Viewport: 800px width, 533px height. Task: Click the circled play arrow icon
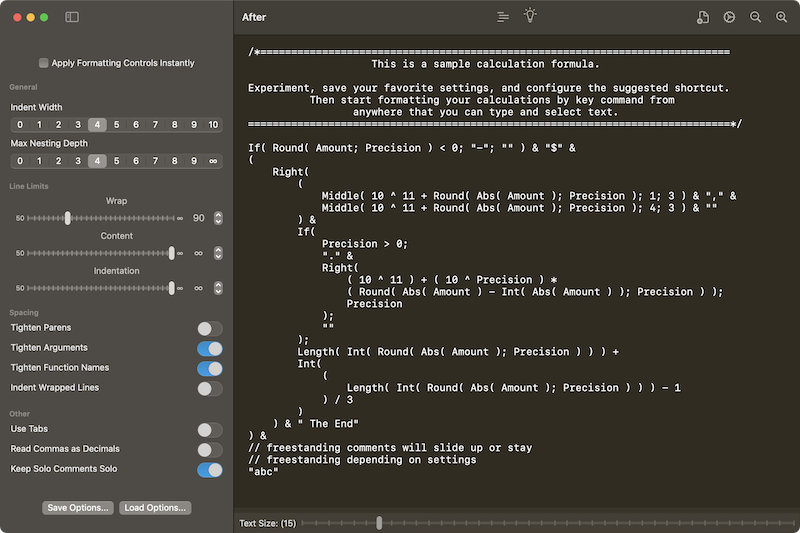pyautogui.click(x=729, y=17)
